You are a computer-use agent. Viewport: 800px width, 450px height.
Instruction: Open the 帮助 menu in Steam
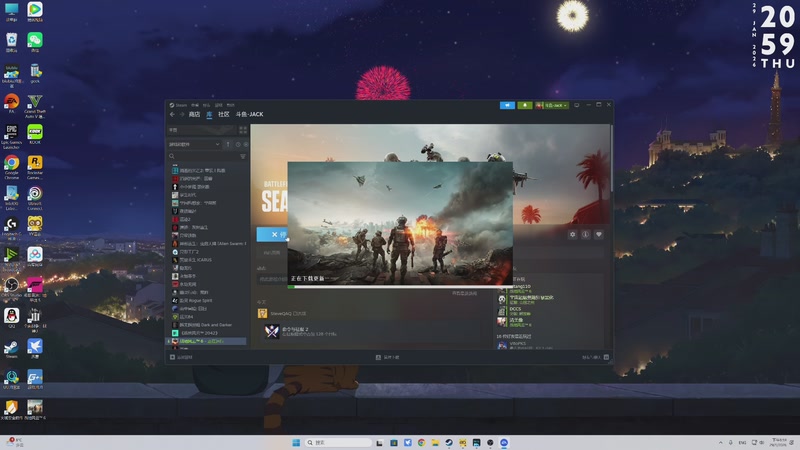click(231, 105)
